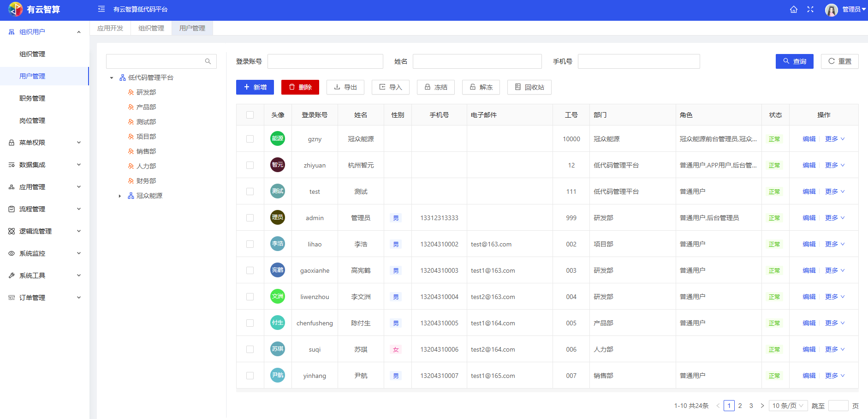This screenshot has height=419, width=868.
Task: Expand the 冠众能源 tree node
Action: click(x=120, y=196)
